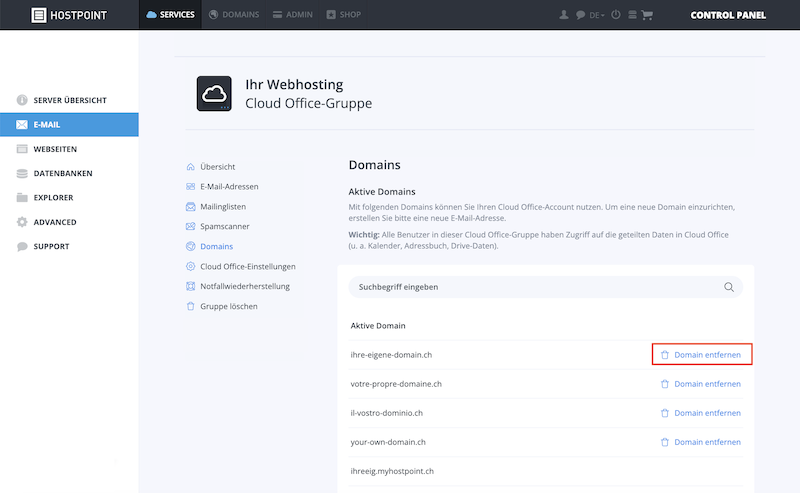Remove domain ihre-eigene-domain.ch
Screen dimensions: 800x493
coord(701,355)
